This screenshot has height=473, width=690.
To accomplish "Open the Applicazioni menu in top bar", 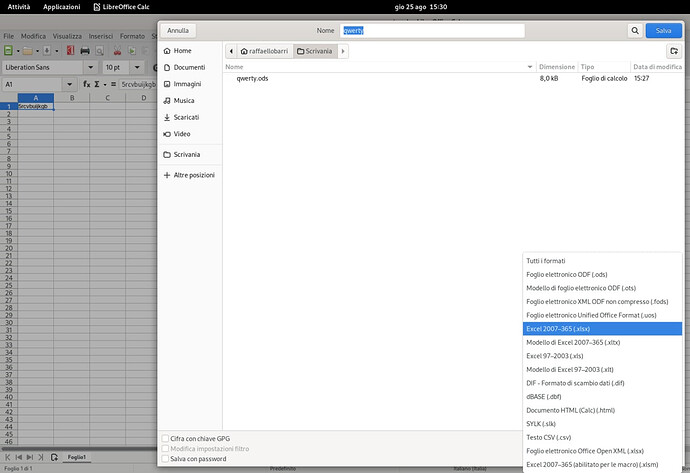I will tap(62, 7).
